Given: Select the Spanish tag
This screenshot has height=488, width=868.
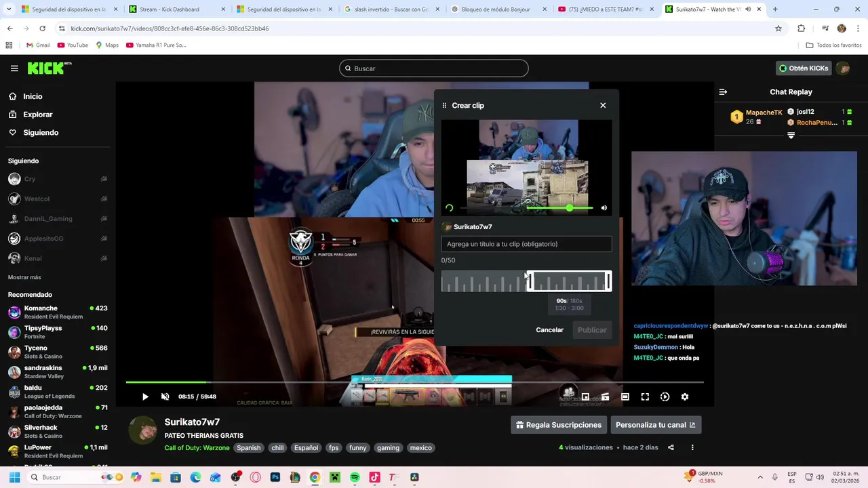Looking at the screenshot, I should coord(248,448).
